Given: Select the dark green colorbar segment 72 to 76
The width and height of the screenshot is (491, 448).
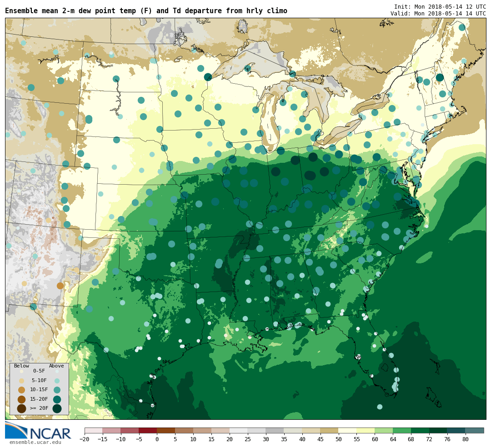Looking at the screenshot, I should click(439, 430).
